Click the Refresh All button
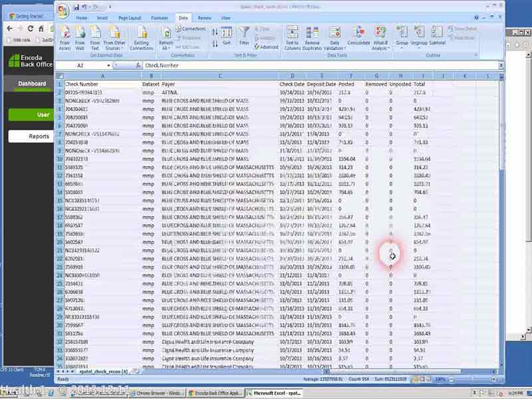Screen dimensions: 532x399 coord(166,39)
